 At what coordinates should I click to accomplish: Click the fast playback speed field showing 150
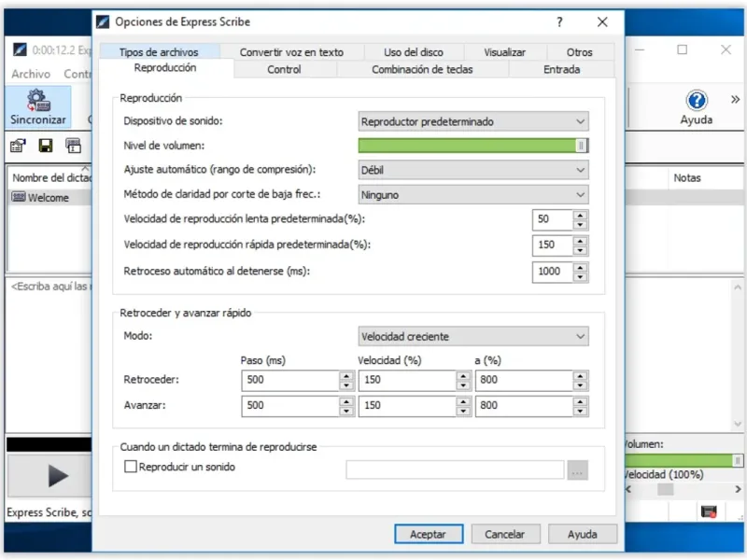click(x=553, y=245)
